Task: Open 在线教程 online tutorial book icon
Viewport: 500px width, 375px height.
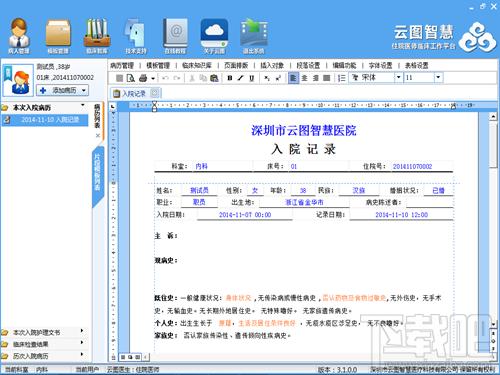Action: [175, 36]
